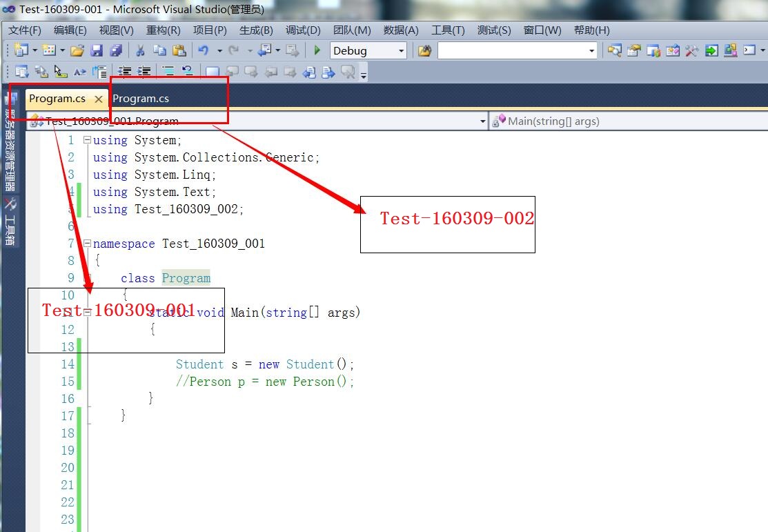Open the 服务器资源管理器 side tab
The height and width of the screenshot is (532, 768).
(x=10, y=140)
